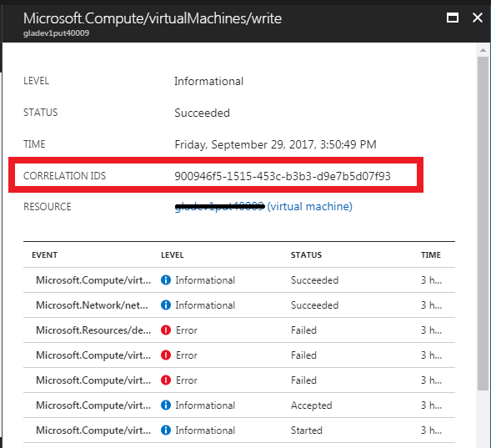
Task: Click the info icon in the Started row
Action: pyautogui.click(x=166, y=430)
